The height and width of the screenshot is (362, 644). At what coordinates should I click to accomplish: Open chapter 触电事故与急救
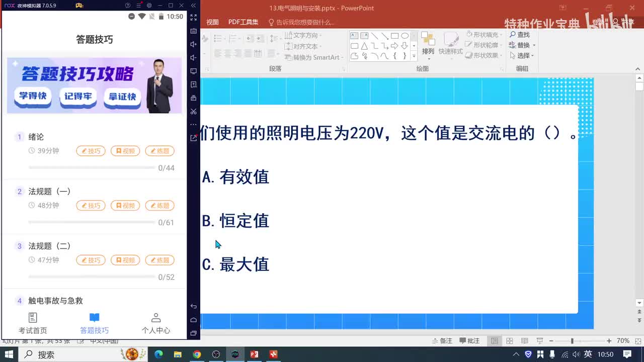(55, 301)
